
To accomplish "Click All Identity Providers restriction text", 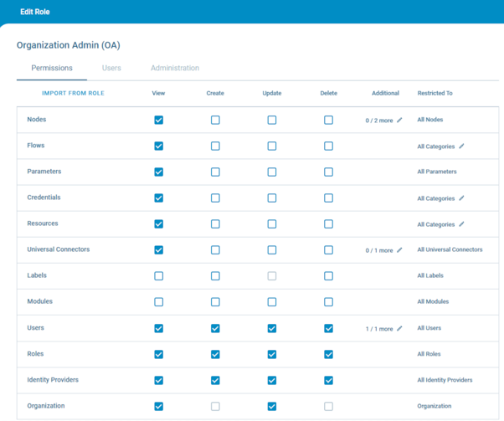I will pos(445,381).
